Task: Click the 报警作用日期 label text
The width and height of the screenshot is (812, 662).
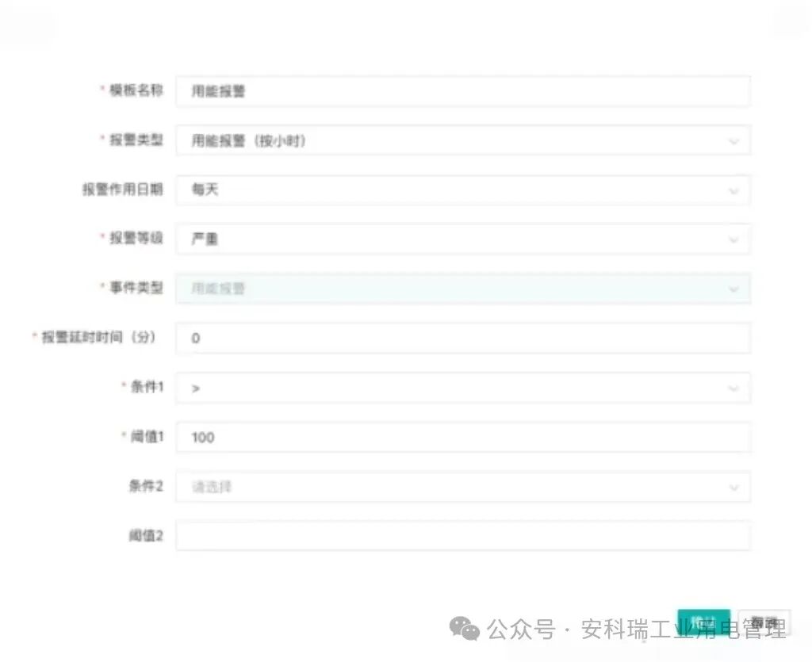Action: 123,189
